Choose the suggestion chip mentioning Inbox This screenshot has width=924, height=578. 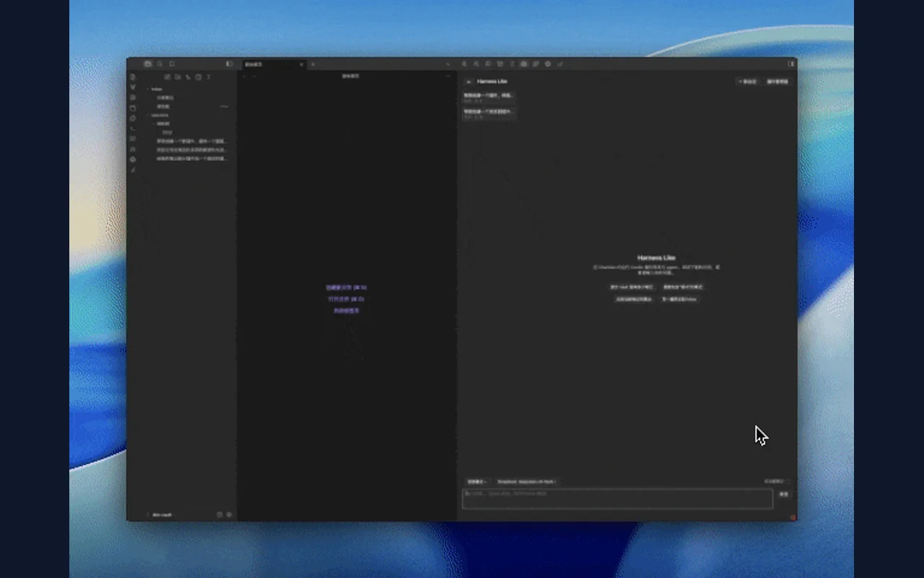(x=679, y=299)
